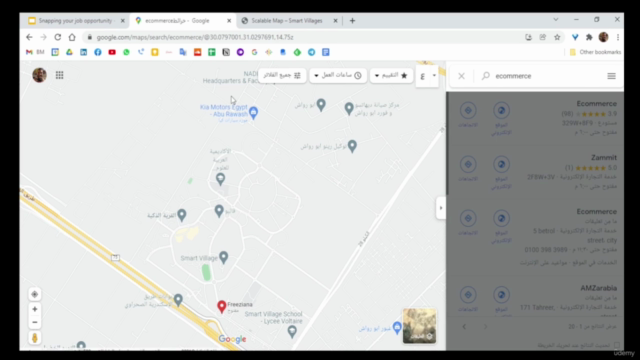The width and height of the screenshot is (640, 360).
Task: Click Freeziana red map pin
Action: pos(222,307)
